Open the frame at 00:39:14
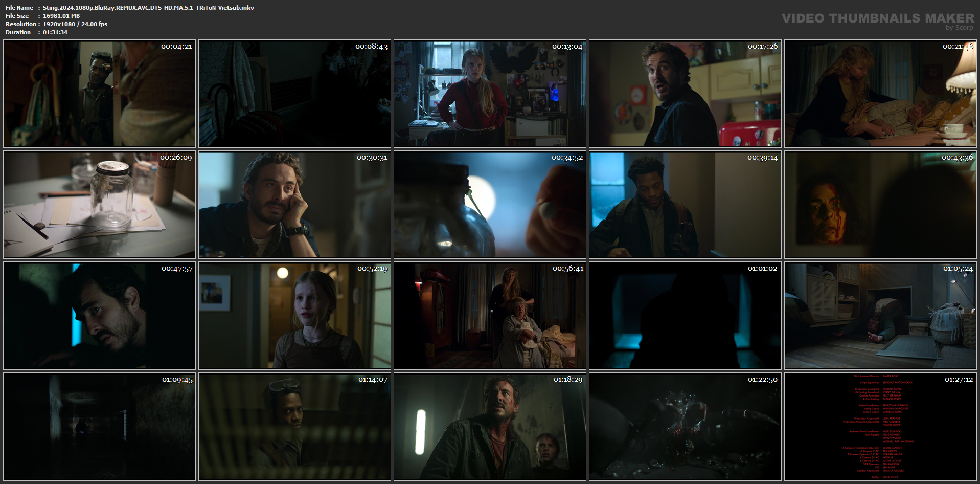This screenshot has height=484, width=980. (x=685, y=205)
